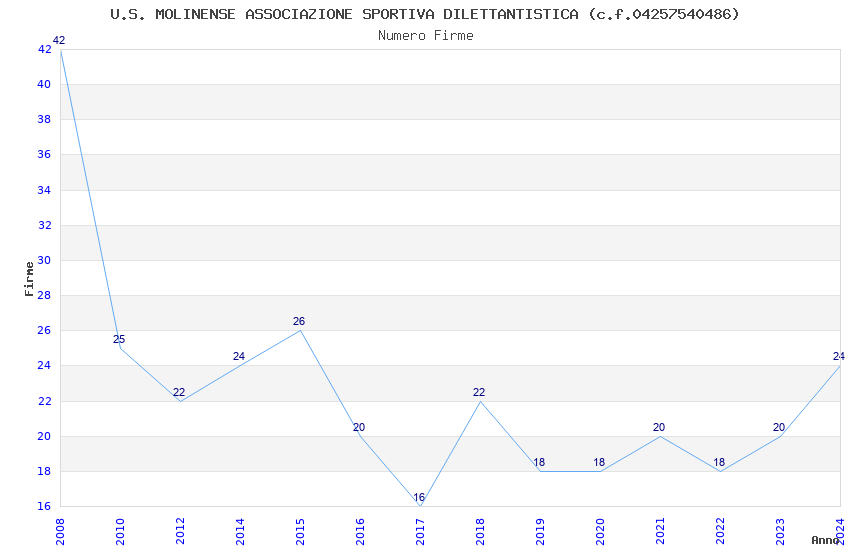The image size is (850, 550).
Task: Click x-axis year label 2023
Action: click(780, 532)
